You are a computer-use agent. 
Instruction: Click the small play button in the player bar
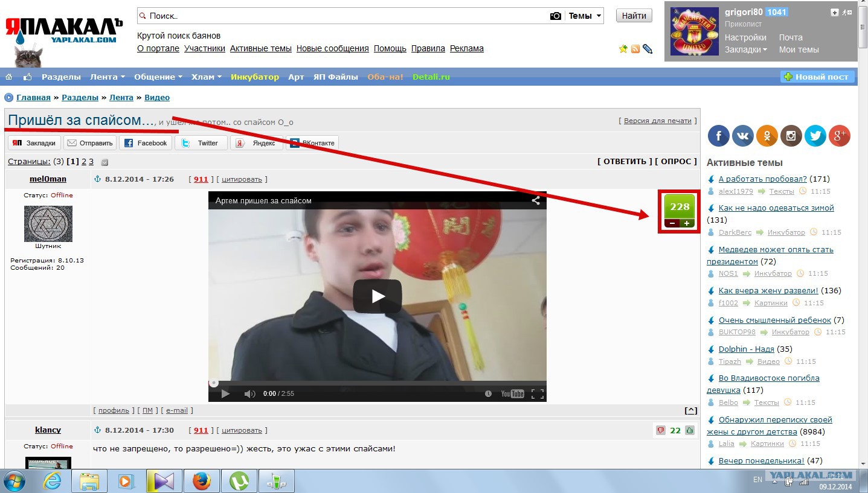tap(225, 394)
